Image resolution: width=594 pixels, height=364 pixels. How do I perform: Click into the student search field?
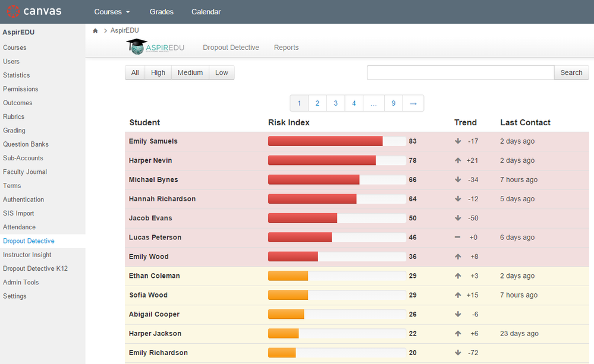click(x=460, y=72)
